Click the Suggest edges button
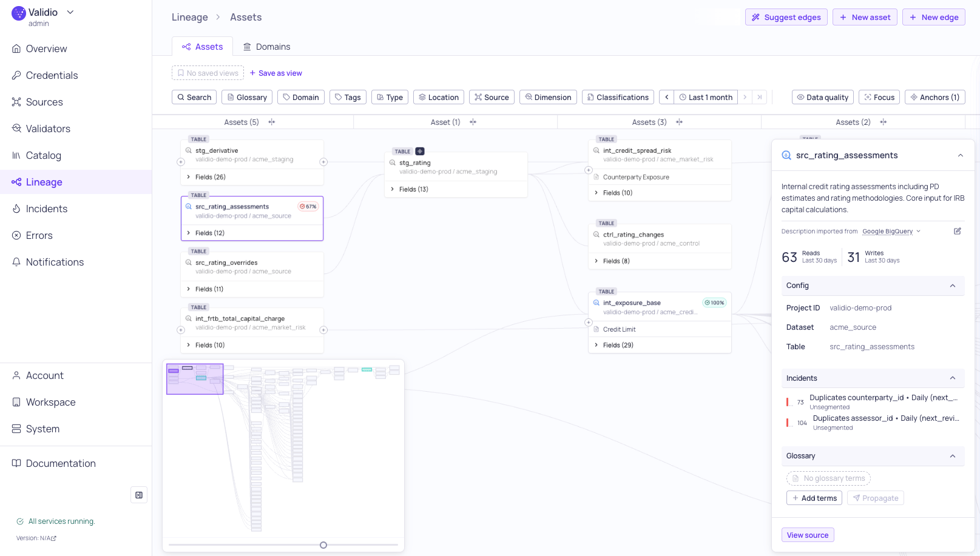 pyautogui.click(x=786, y=17)
